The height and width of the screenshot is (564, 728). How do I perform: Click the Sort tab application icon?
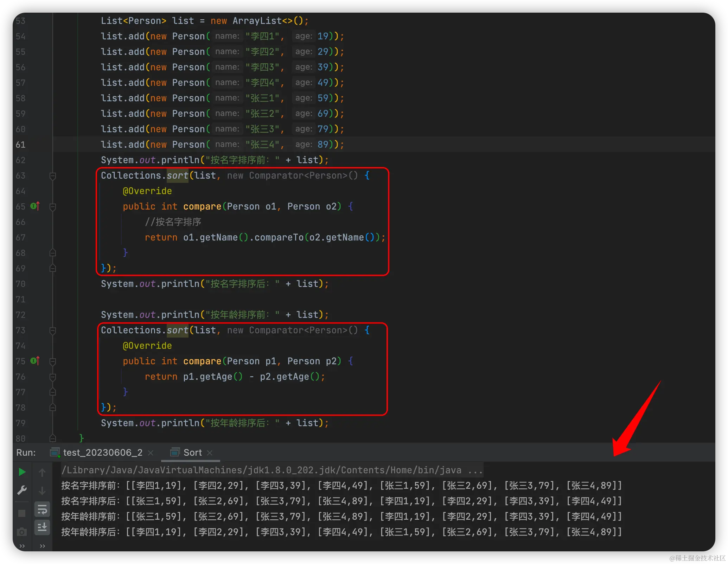(175, 453)
